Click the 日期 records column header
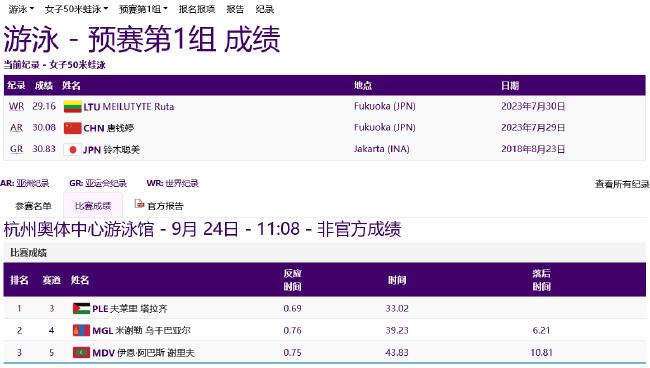 510,86
